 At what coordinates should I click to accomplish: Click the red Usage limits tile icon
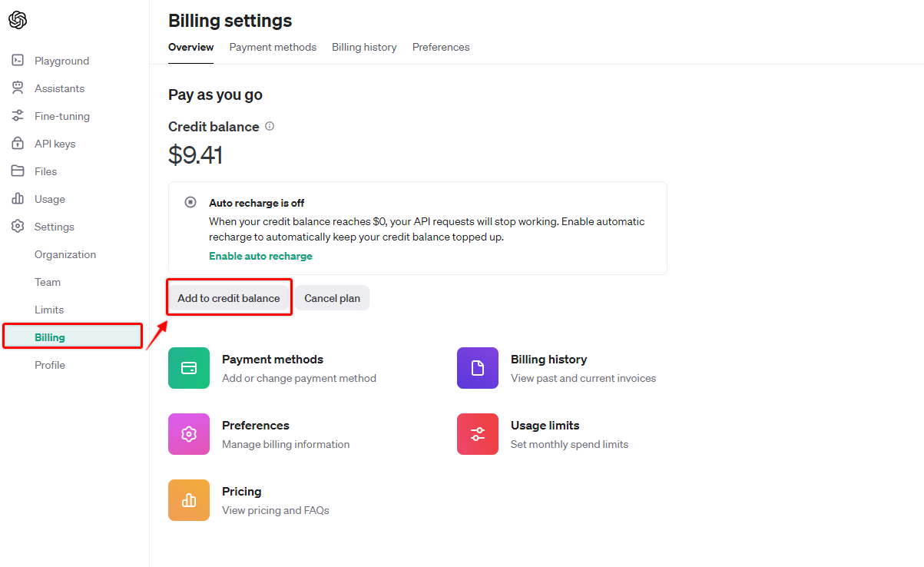point(478,434)
